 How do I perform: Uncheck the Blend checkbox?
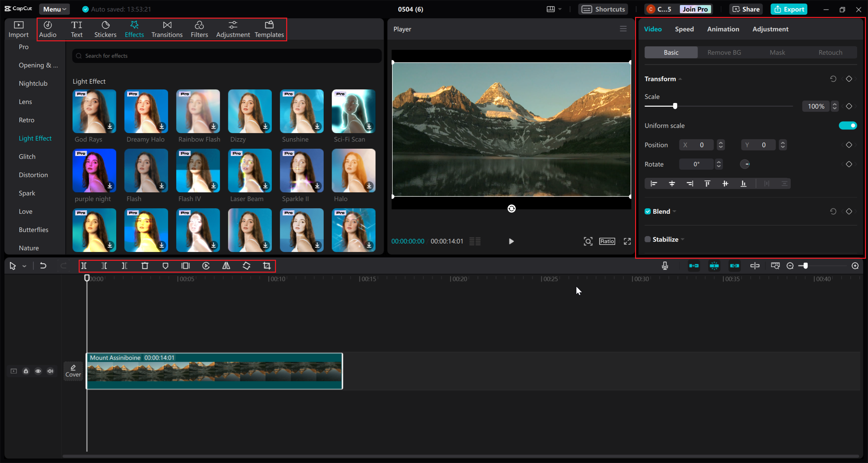click(648, 211)
